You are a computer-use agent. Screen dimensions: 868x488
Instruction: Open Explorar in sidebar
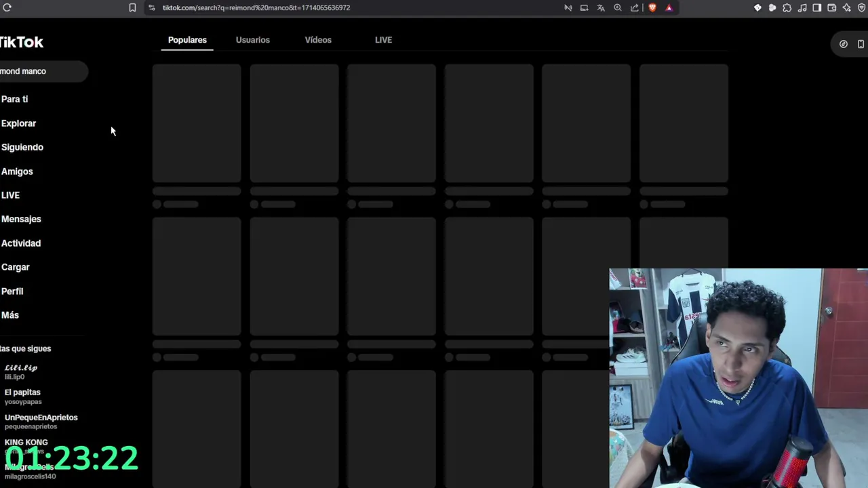tap(18, 123)
